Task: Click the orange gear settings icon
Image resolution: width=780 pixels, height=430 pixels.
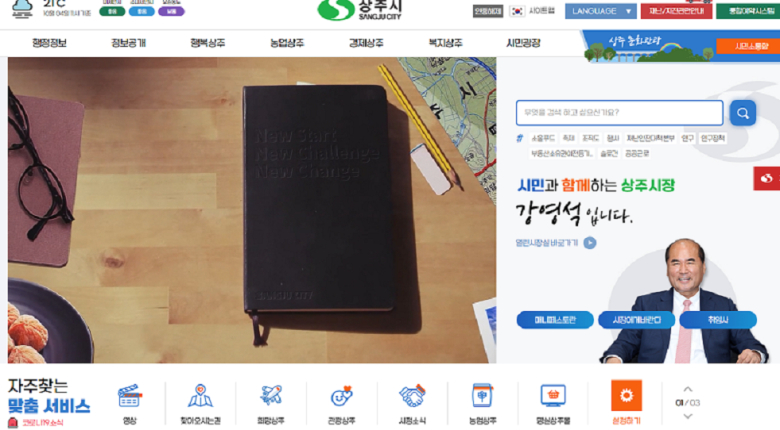Action: pos(626,396)
